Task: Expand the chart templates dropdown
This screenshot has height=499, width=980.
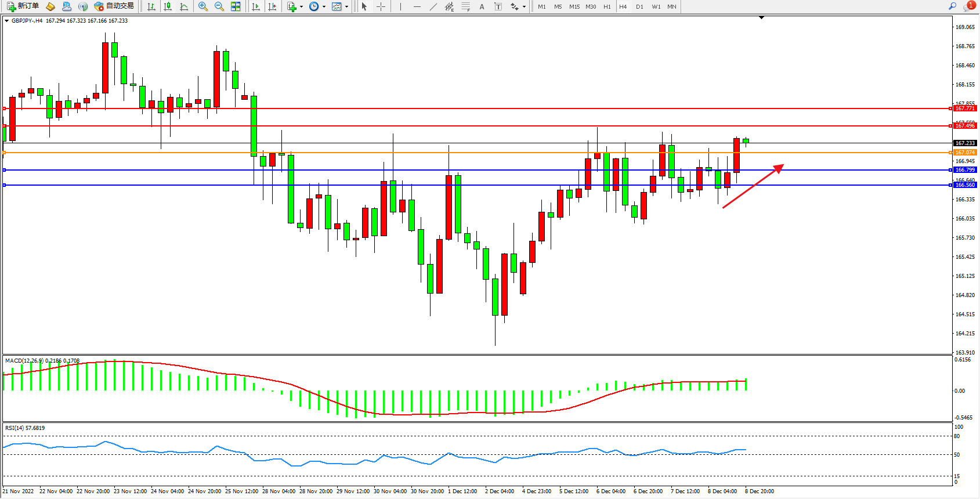Action: click(x=346, y=7)
